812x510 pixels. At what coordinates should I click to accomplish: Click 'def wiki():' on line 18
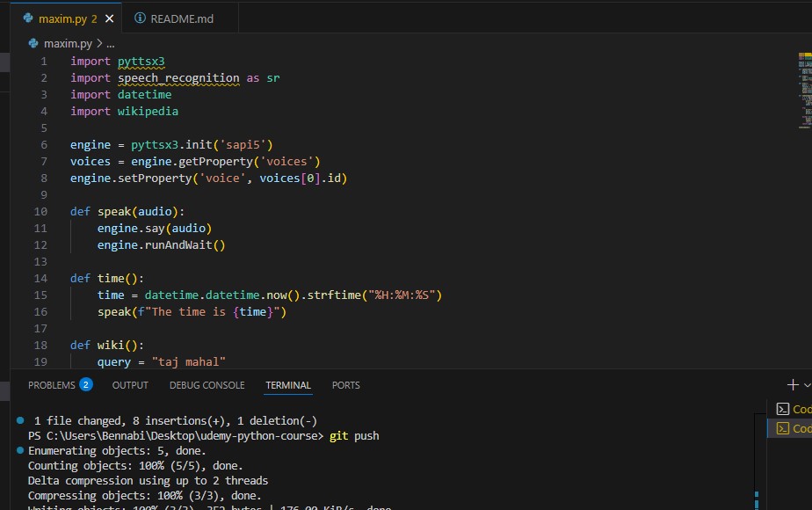107,346
